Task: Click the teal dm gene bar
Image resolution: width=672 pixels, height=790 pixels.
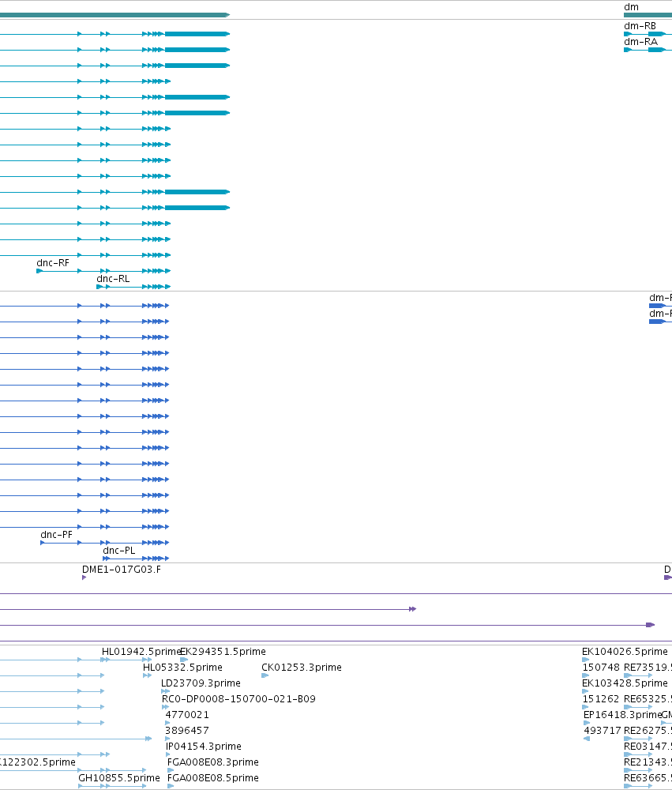Action: coord(648,15)
